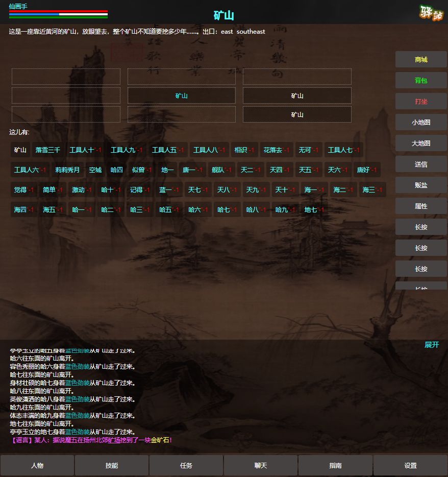Select player 天七
Screen dimensions: 448x477
(x=197, y=190)
